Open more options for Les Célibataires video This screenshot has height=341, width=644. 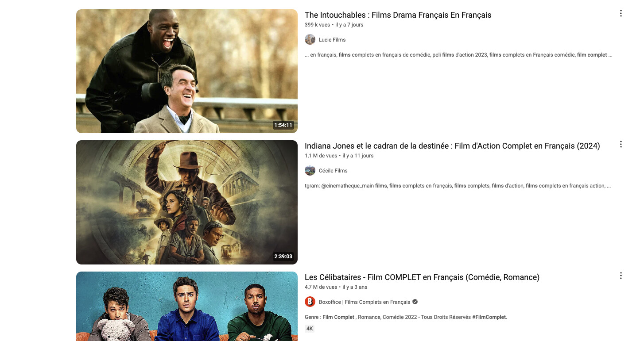[x=621, y=276]
